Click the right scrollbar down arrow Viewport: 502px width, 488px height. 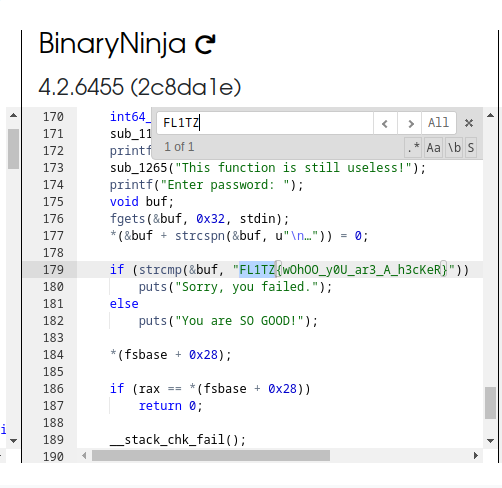[490, 441]
